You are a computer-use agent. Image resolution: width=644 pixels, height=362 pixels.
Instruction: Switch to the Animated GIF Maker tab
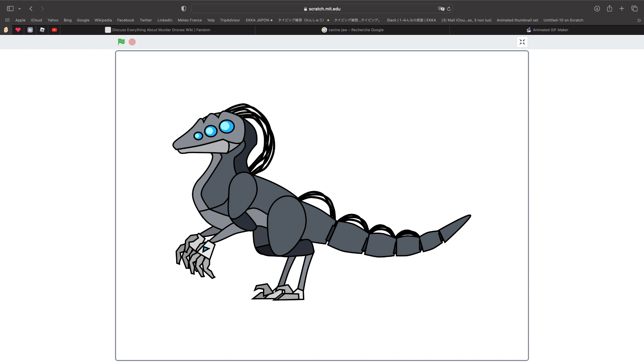pyautogui.click(x=547, y=30)
